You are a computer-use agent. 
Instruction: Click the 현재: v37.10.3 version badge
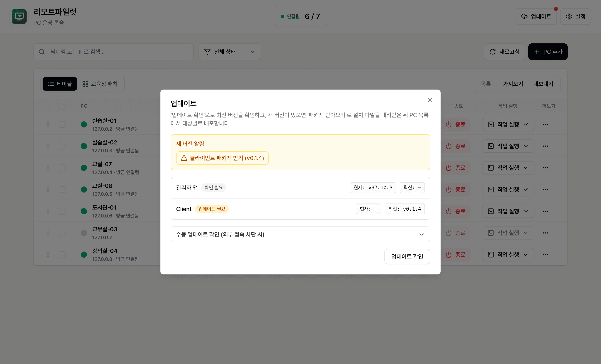pos(373,188)
